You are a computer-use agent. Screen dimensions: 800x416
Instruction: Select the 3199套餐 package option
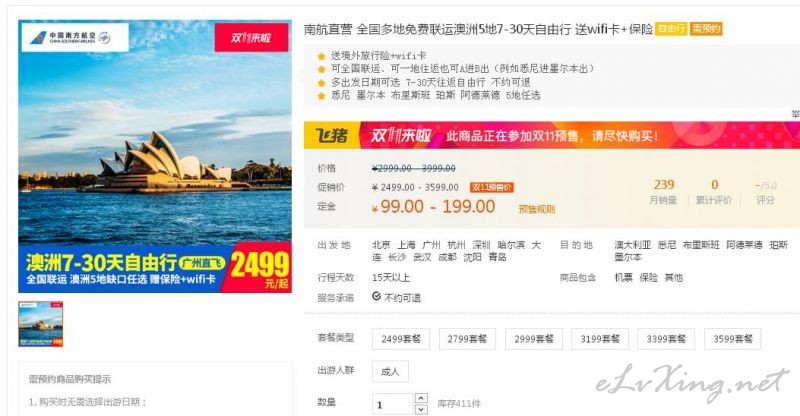click(600, 339)
